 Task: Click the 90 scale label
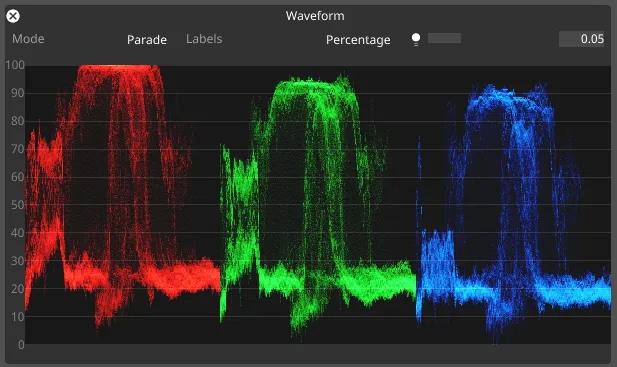pos(18,93)
